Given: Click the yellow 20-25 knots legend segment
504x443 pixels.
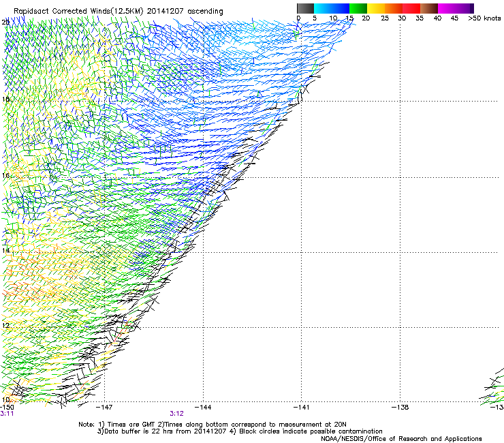Looking at the screenshot, I should pyautogui.click(x=376, y=8).
